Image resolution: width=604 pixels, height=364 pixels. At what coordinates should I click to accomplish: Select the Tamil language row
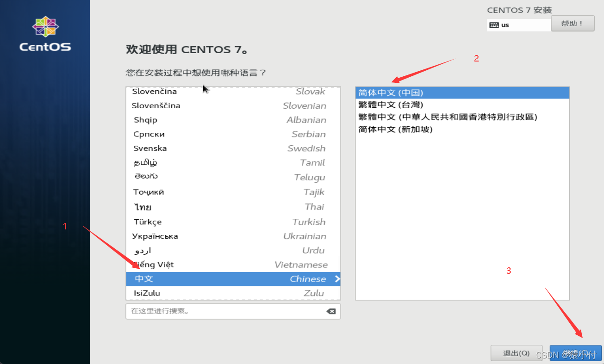[x=233, y=163]
